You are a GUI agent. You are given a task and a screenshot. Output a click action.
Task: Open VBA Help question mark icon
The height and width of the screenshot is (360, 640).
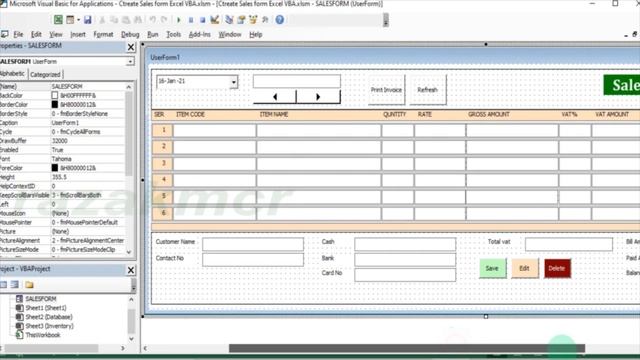click(x=280, y=20)
